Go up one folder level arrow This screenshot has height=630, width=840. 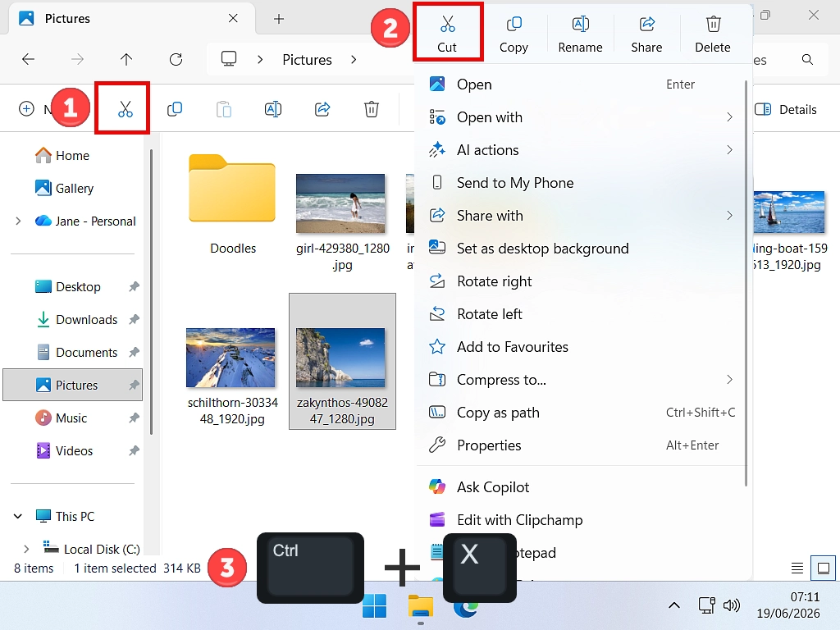(x=126, y=59)
